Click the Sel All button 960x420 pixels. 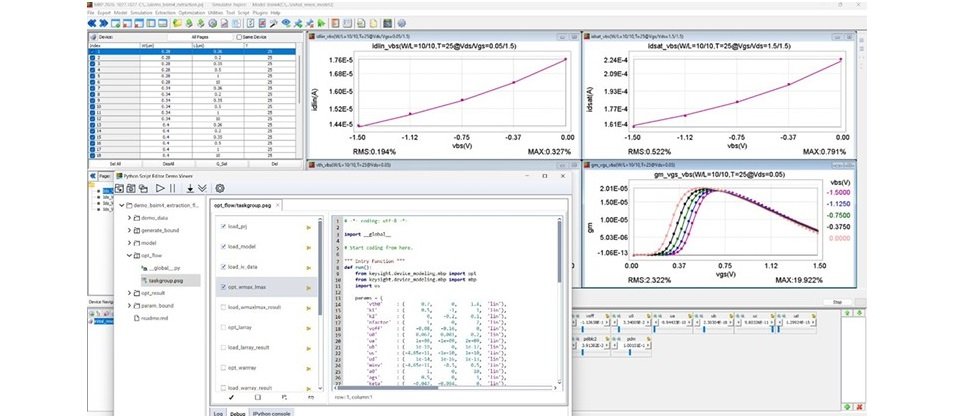click(115, 162)
